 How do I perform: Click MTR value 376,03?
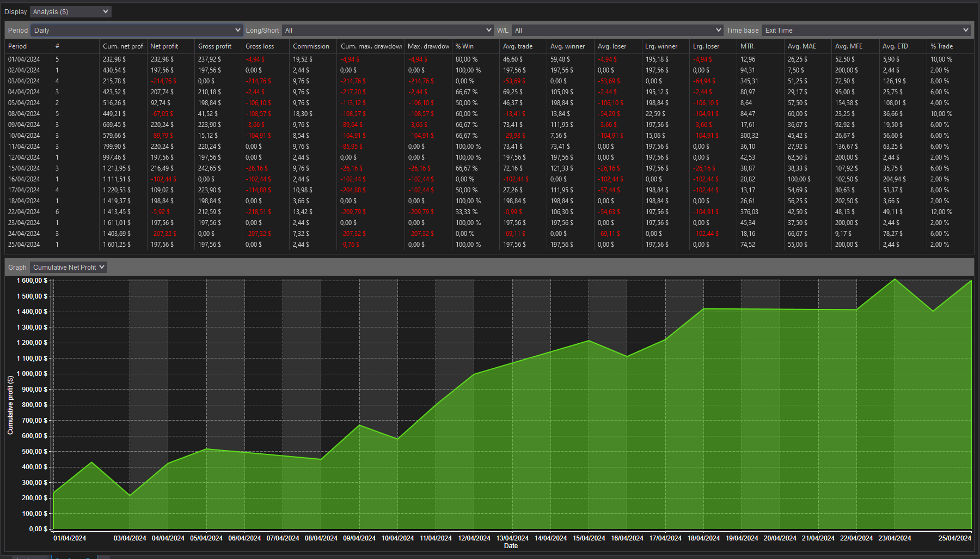tap(749, 212)
